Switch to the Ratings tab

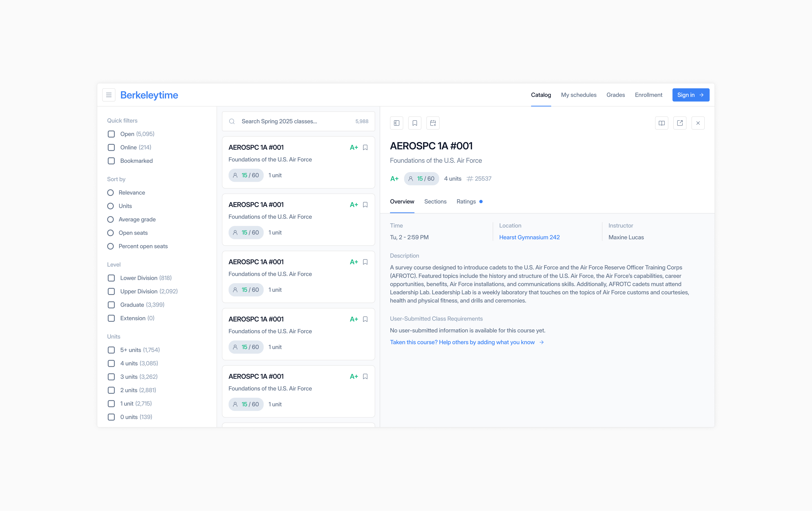pos(466,201)
